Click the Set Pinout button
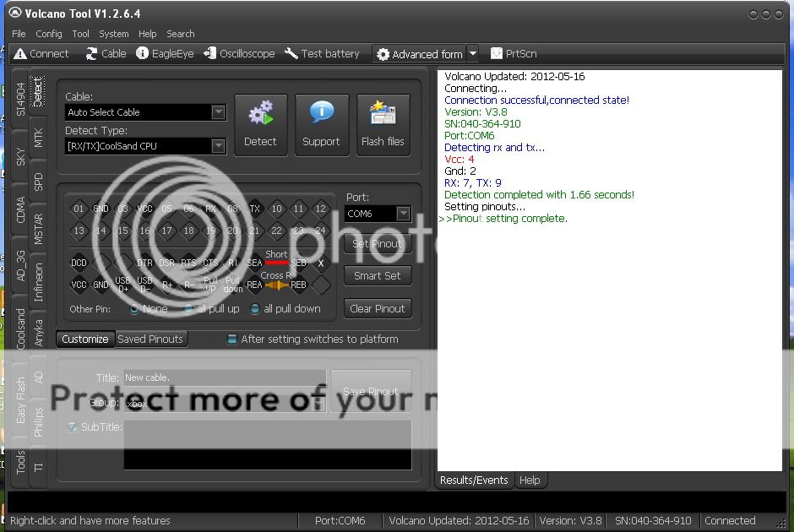The image size is (794, 532). point(378,243)
